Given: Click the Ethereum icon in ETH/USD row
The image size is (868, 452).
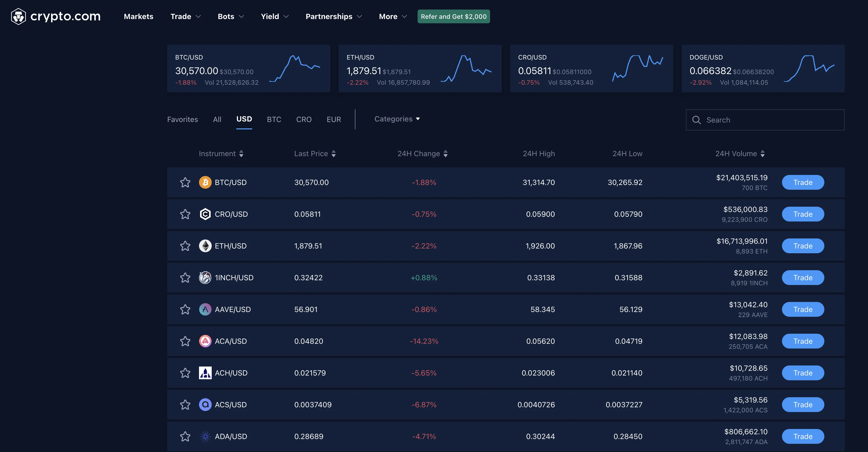Looking at the screenshot, I should (x=205, y=246).
